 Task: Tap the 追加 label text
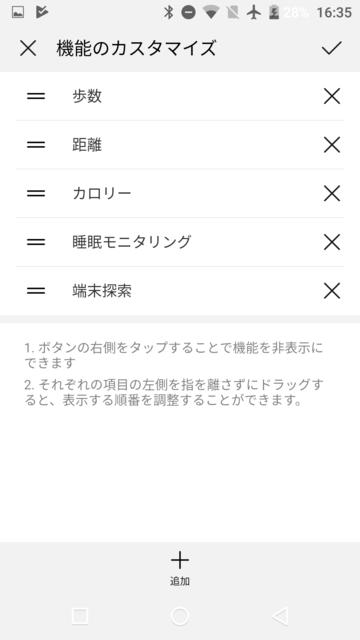point(180,581)
